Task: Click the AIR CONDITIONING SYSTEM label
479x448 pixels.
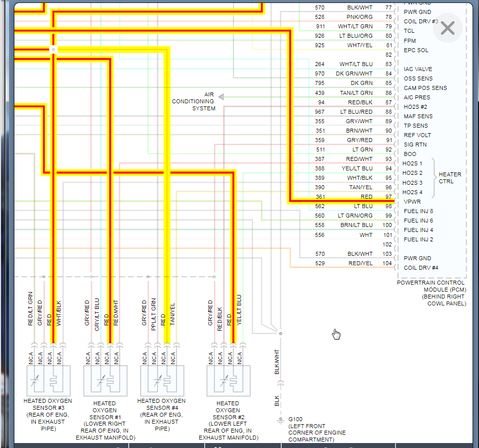Action: coord(194,101)
